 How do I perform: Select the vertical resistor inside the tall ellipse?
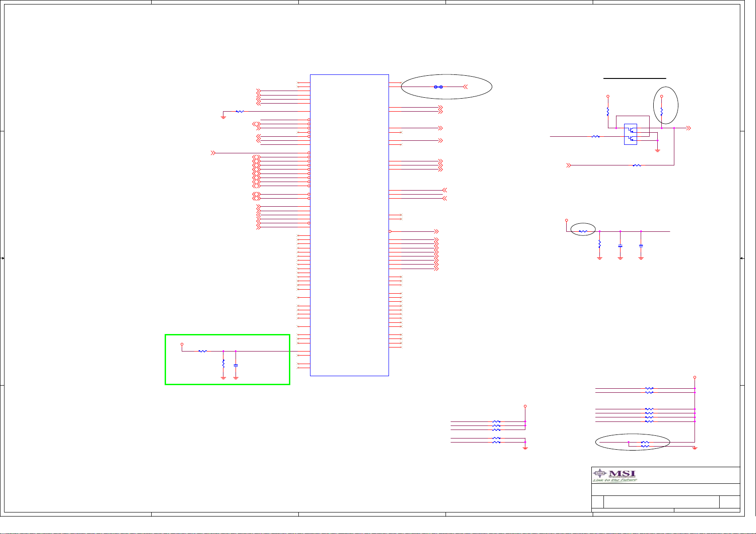click(x=662, y=111)
